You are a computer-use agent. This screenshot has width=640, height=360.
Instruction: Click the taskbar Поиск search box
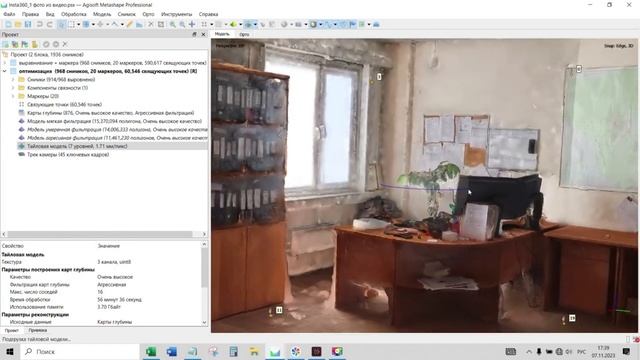tap(80, 351)
